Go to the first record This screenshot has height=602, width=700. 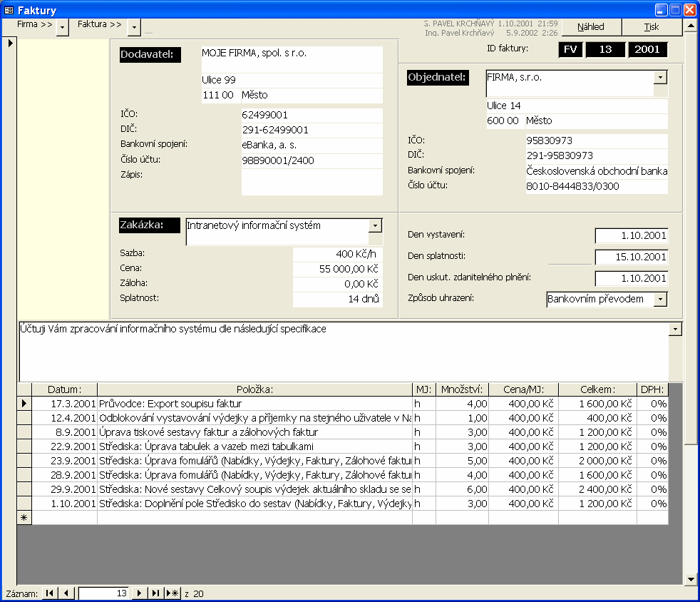(50, 593)
